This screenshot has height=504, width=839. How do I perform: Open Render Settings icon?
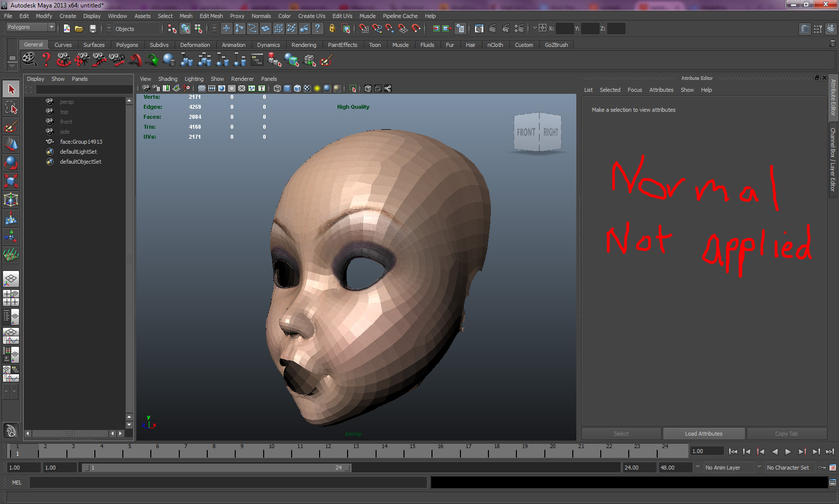point(519,28)
